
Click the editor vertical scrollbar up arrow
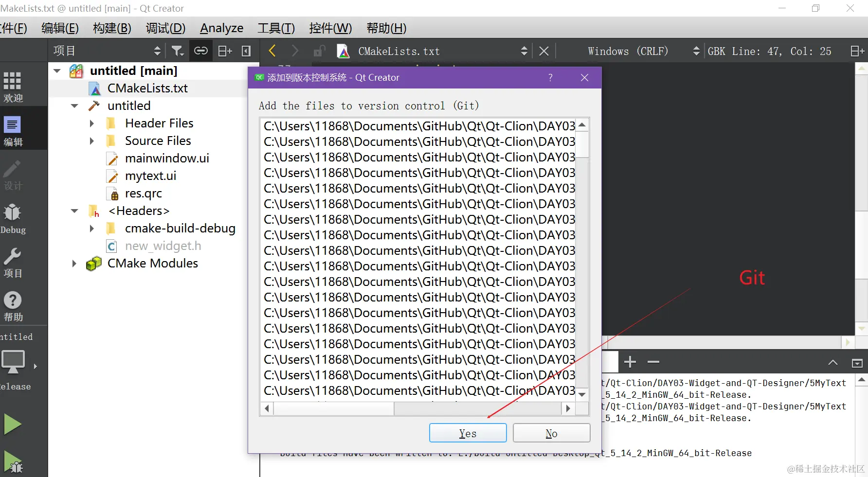(x=862, y=69)
